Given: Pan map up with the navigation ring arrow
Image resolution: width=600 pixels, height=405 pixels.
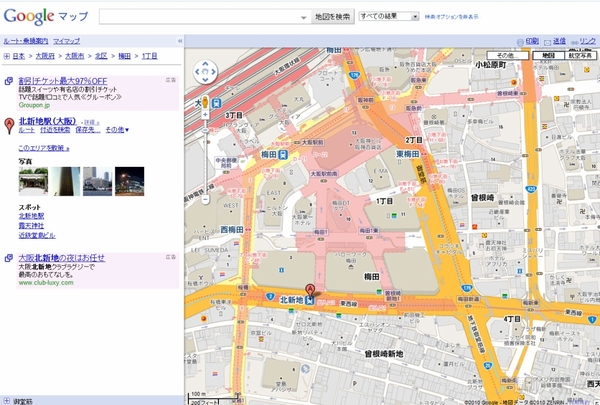Looking at the screenshot, I should [205, 64].
